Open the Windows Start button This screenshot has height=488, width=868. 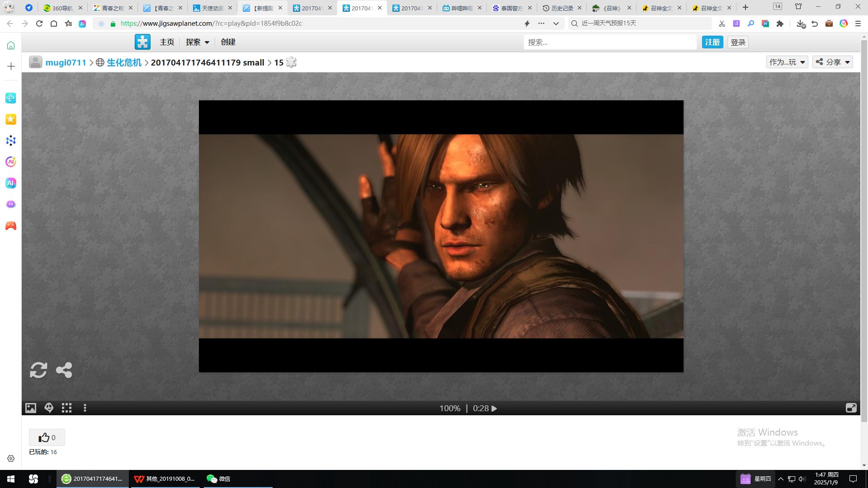click(11, 479)
